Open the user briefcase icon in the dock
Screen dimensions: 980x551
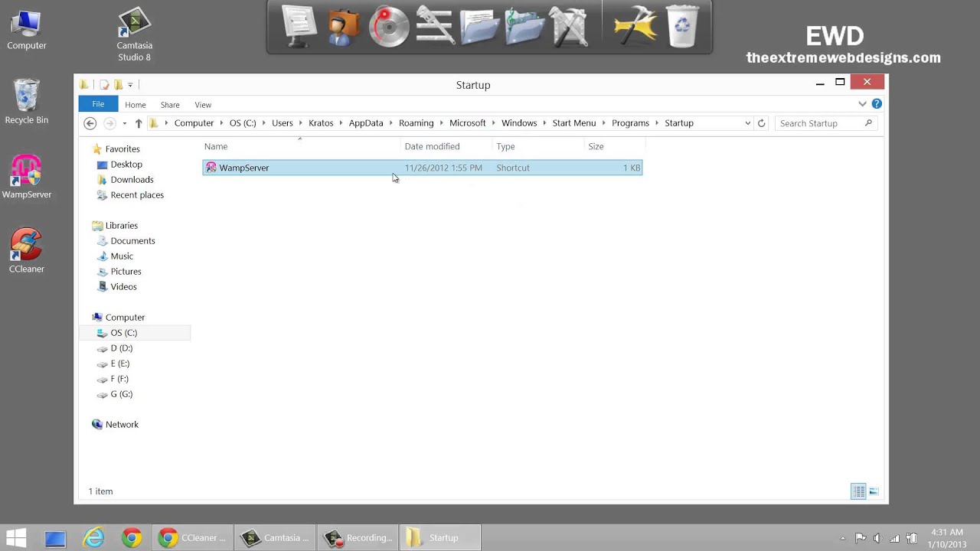click(x=344, y=27)
